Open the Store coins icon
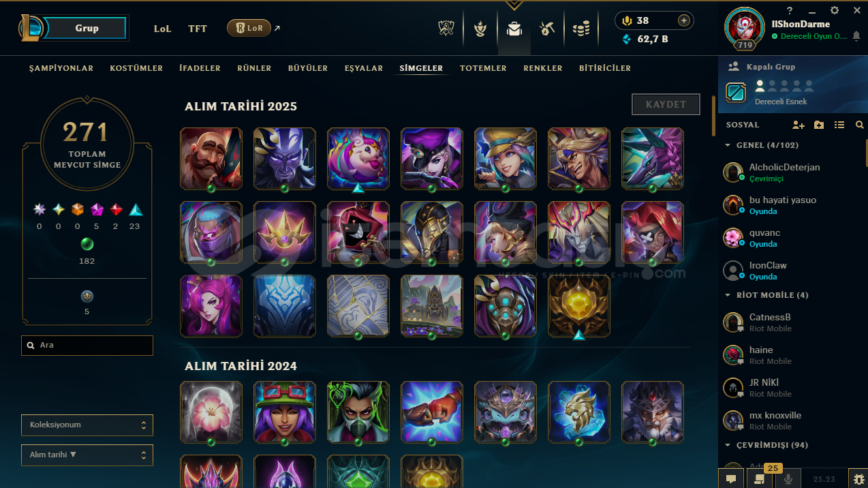Image resolution: width=868 pixels, height=488 pixels. 580,29
